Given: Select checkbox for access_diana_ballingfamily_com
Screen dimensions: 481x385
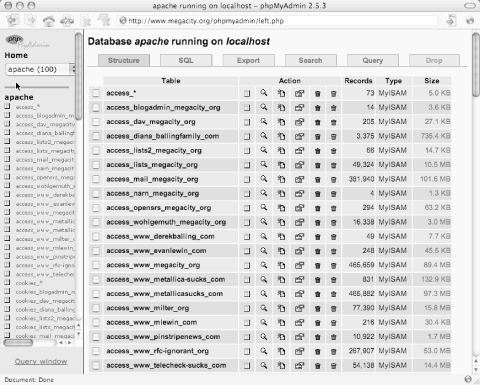Looking at the screenshot, I should 96,136.
